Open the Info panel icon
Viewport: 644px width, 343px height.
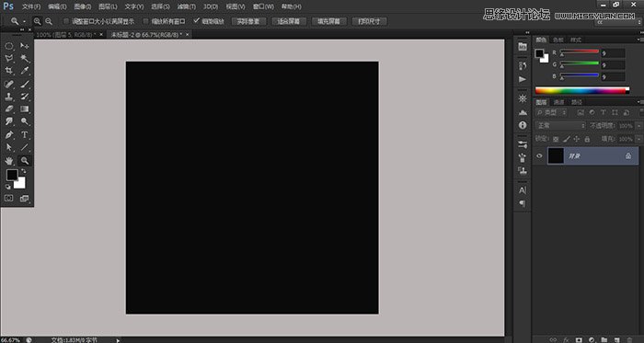click(x=523, y=125)
